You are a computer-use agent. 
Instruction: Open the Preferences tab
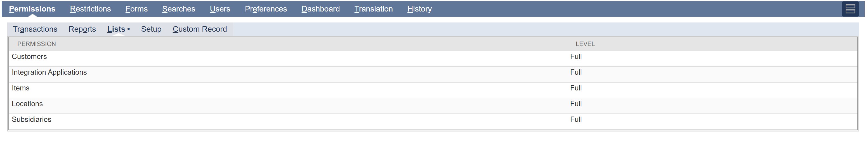pos(266,9)
